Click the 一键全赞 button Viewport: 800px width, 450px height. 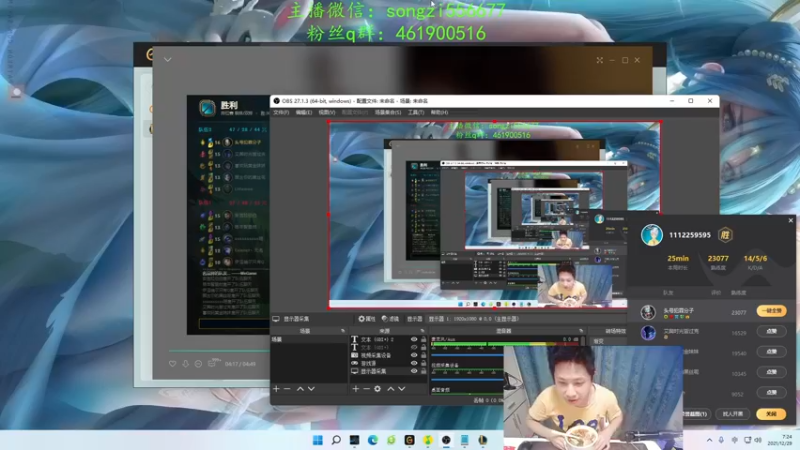[771, 311]
